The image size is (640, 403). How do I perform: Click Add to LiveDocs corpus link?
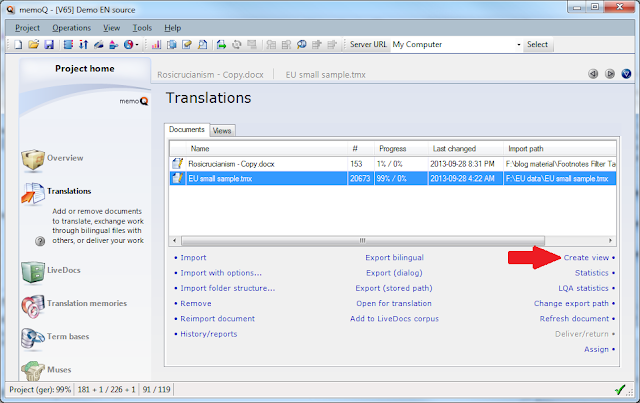coord(394,319)
